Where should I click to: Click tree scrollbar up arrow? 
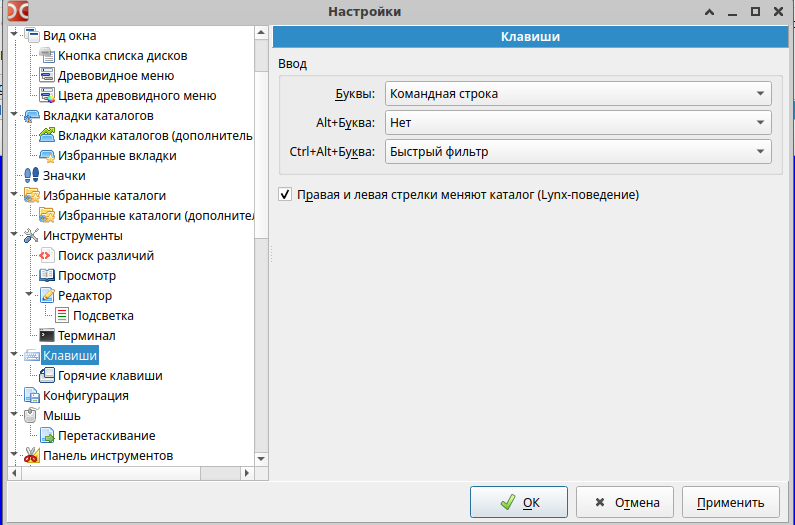[261, 33]
